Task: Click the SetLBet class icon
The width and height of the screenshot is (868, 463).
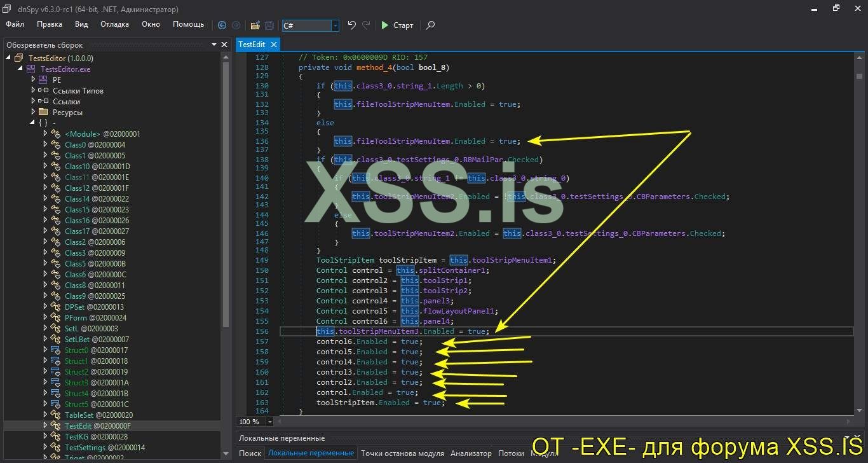Action: tap(55, 340)
